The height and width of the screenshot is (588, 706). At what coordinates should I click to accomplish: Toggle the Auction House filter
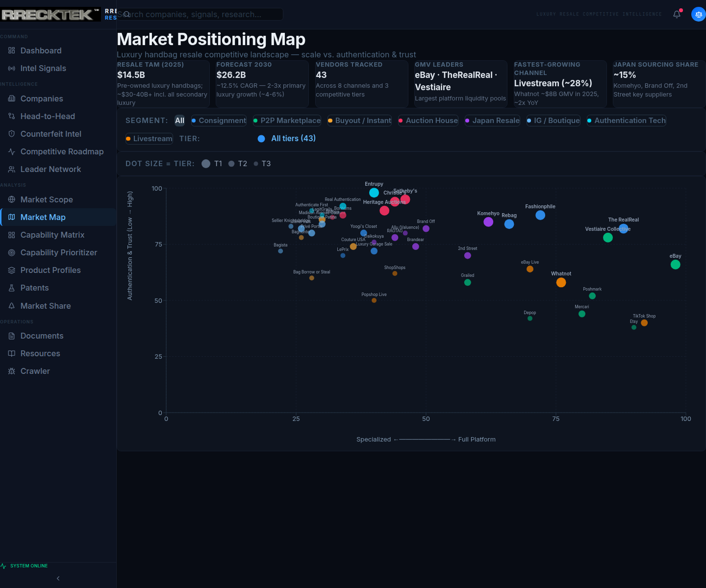pyautogui.click(x=428, y=121)
